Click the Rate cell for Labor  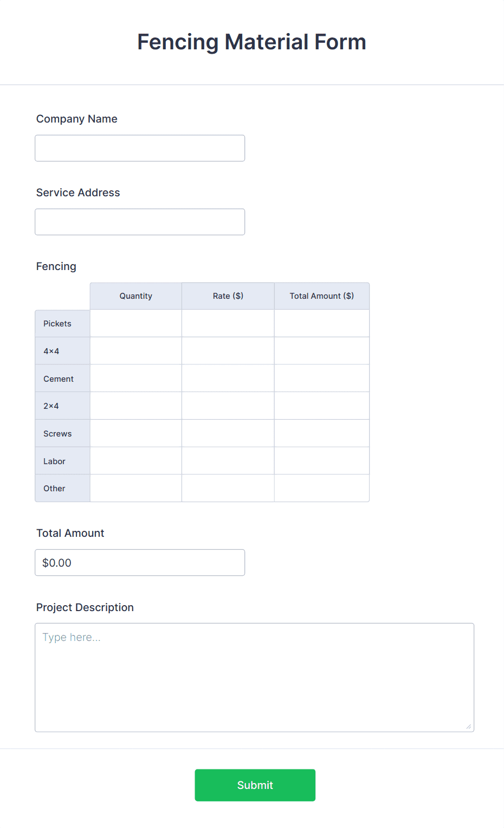point(228,460)
